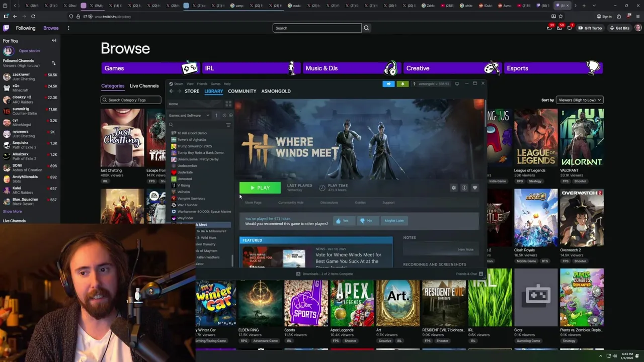Open Twitch Prime loot crown icon with 30 badge

549,28
